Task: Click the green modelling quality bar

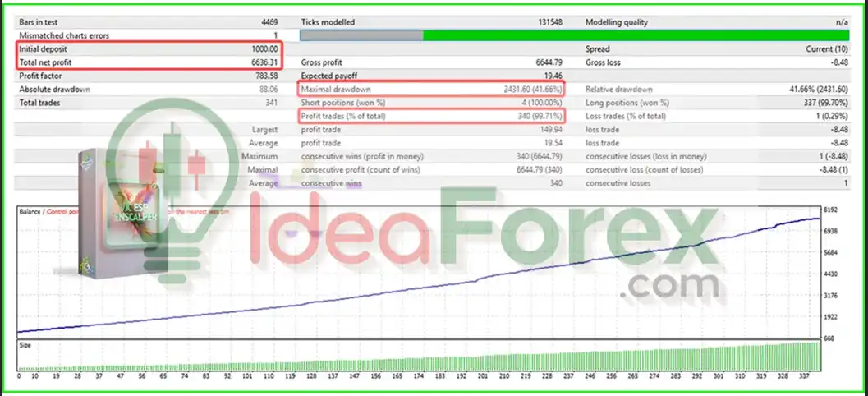Action: pyautogui.click(x=636, y=35)
